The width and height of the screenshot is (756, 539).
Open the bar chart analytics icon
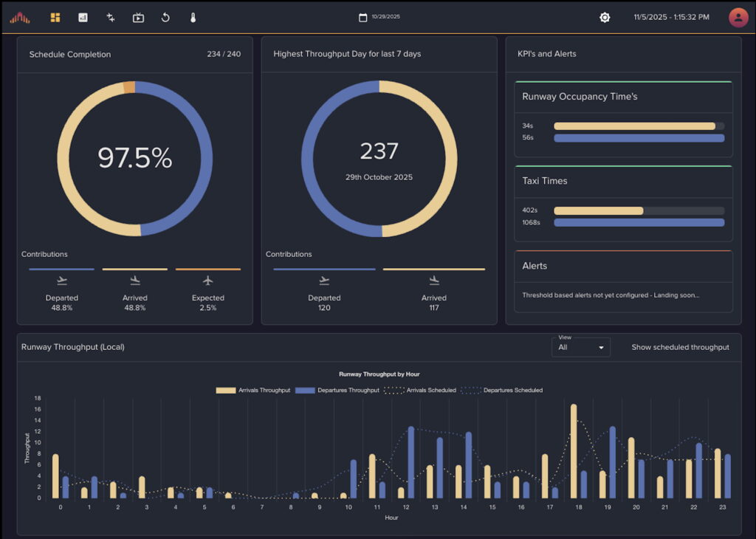(83, 17)
